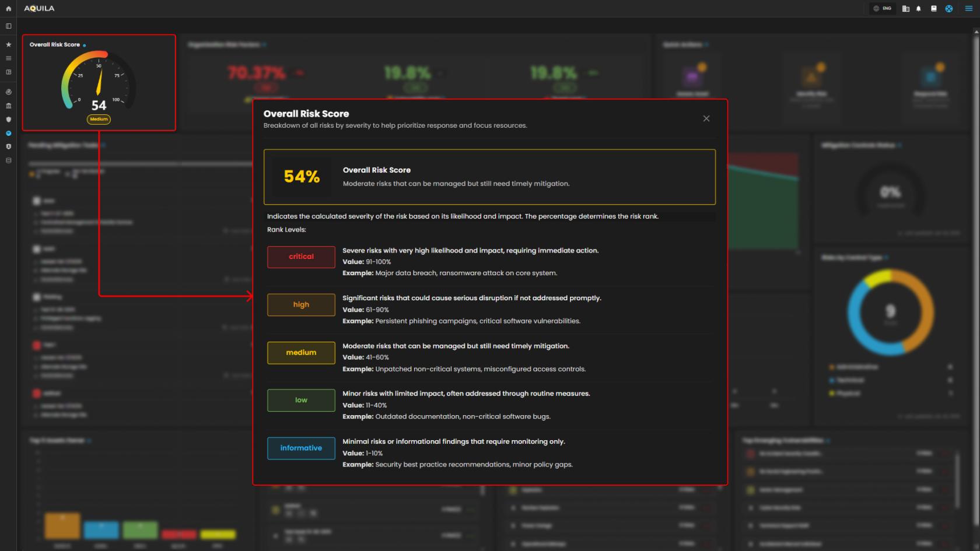Image resolution: width=980 pixels, height=551 pixels.
Task: Click the database icon in sidebar
Action: point(8,160)
